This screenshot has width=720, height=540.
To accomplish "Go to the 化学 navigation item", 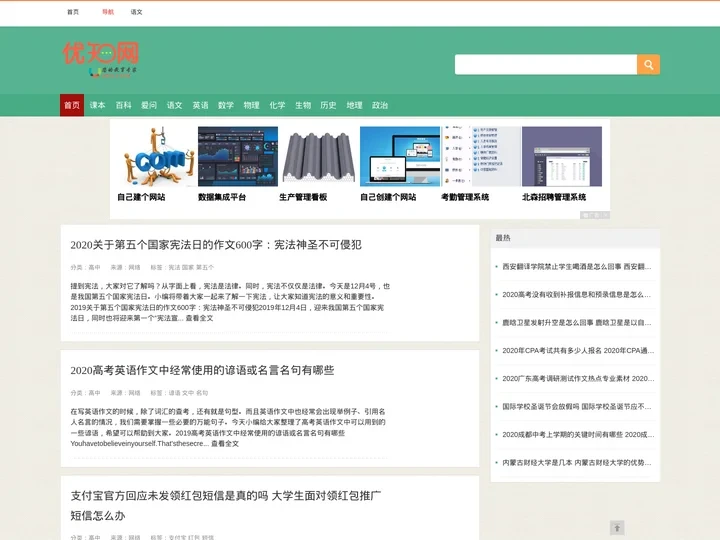I will tap(277, 105).
